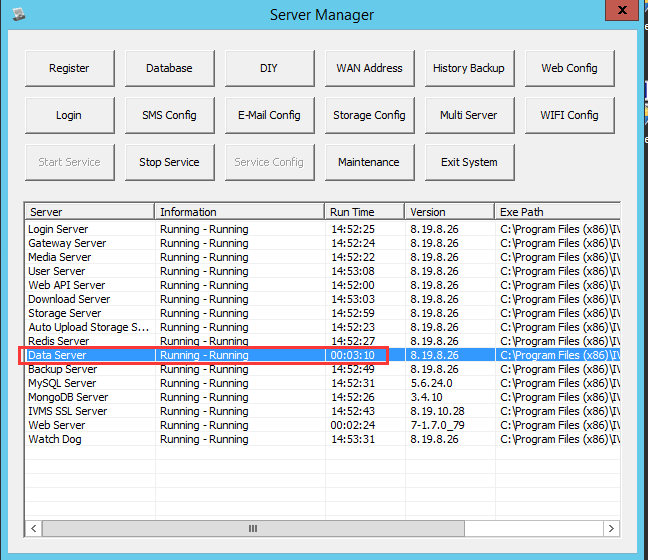
Task: Sort by the Exe Path column header
Action: [558, 212]
